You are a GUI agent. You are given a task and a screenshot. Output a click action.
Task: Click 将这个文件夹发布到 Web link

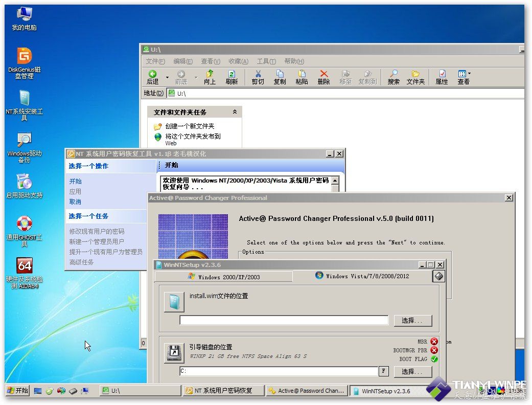(x=193, y=139)
